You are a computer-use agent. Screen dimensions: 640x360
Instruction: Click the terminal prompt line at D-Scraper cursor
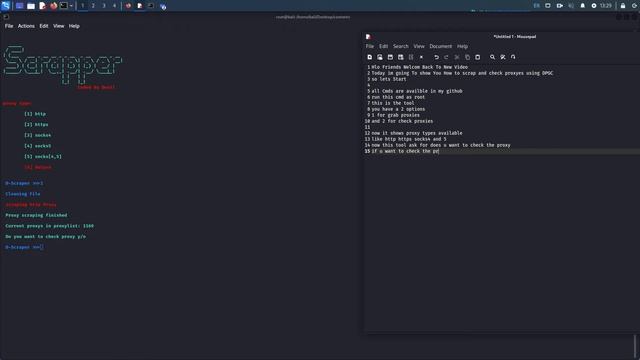pyautogui.click(x=24, y=247)
